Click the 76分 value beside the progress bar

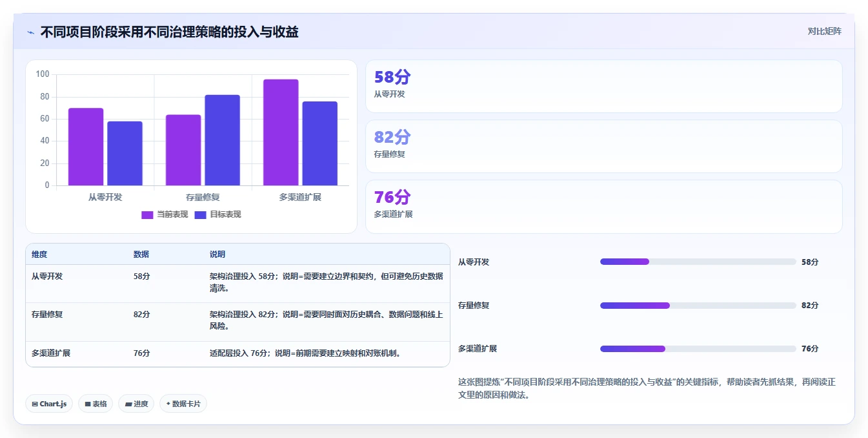pyautogui.click(x=810, y=349)
